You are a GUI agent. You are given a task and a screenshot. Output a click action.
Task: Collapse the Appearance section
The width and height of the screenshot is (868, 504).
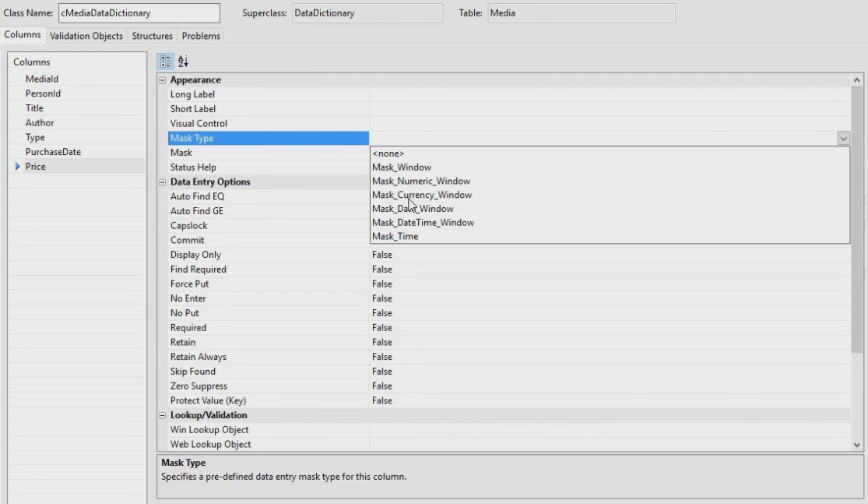[163, 80]
